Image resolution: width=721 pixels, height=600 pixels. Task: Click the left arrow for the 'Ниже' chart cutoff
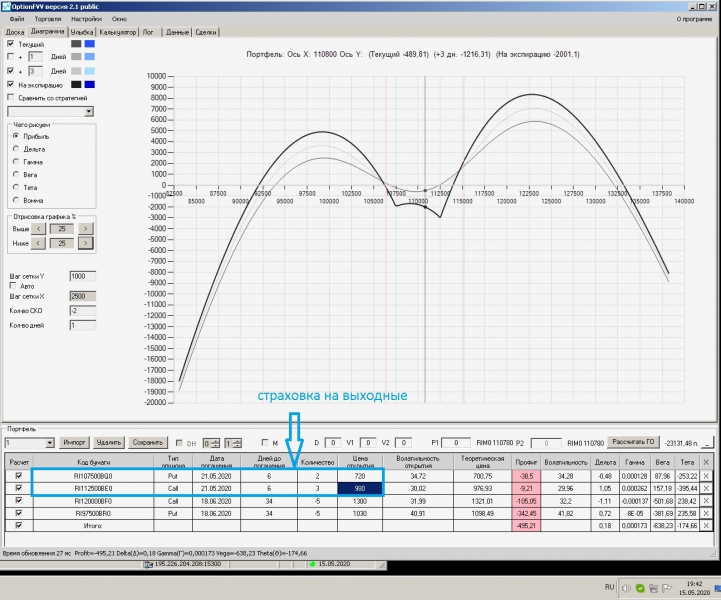tap(39, 243)
